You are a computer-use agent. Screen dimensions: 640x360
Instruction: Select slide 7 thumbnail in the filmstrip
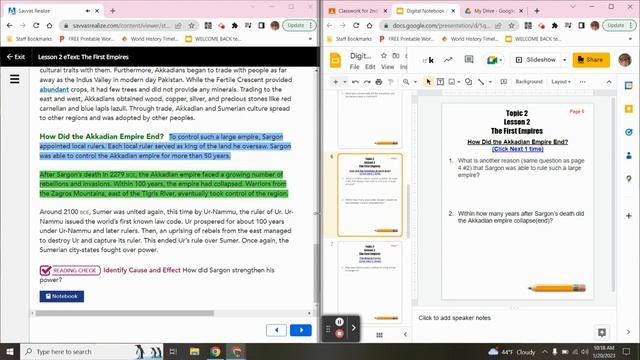pos(370,282)
